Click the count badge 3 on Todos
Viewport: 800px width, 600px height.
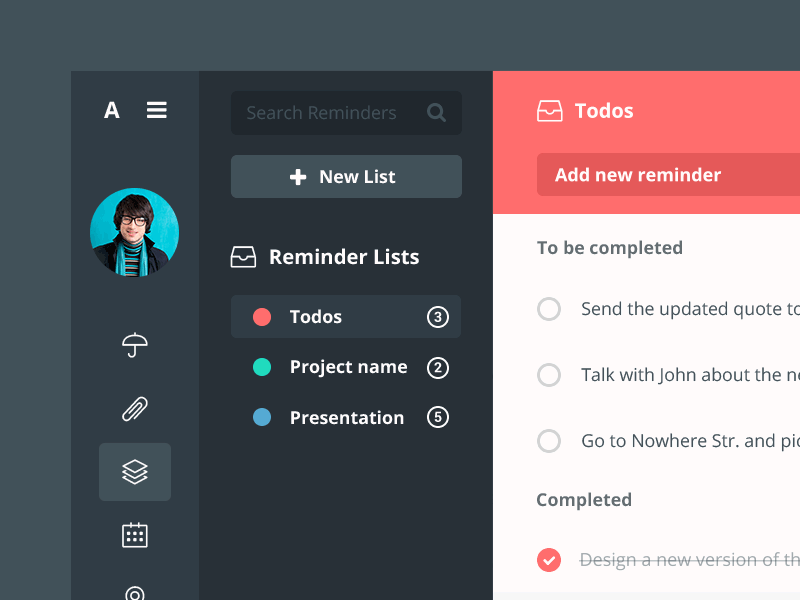[438, 317]
